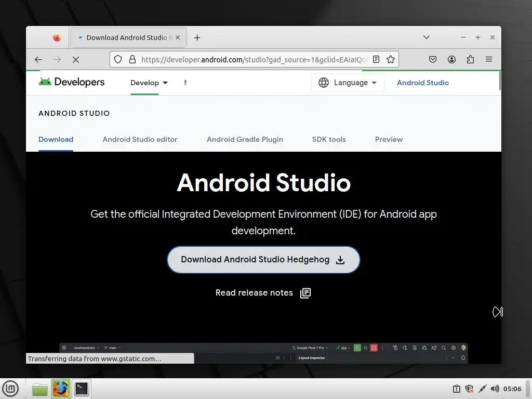Expand the Develop dropdown menu
The image size is (532, 399).
pyautogui.click(x=149, y=83)
